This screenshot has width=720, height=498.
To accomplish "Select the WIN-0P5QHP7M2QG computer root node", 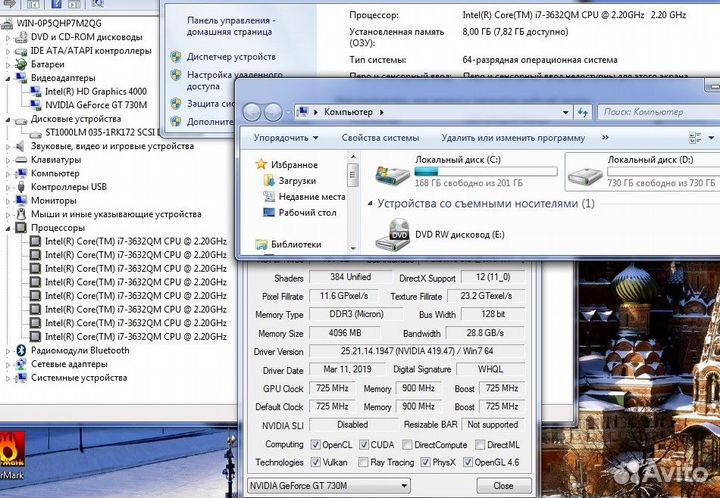I will pyautogui.click(x=59, y=23).
